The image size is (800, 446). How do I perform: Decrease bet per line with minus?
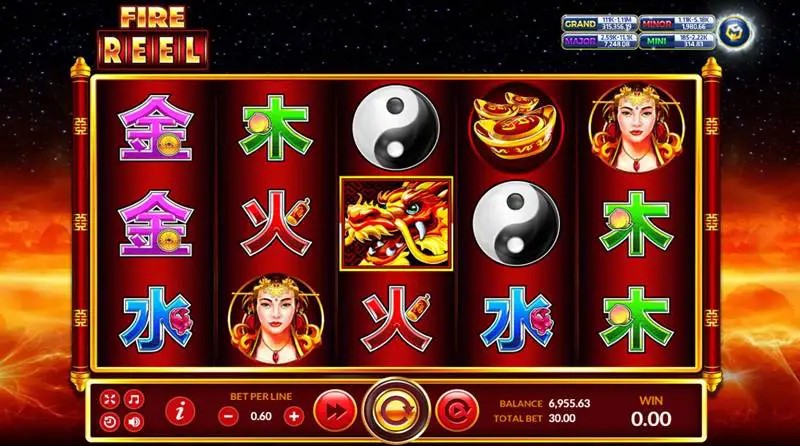click(x=228, y=416)
